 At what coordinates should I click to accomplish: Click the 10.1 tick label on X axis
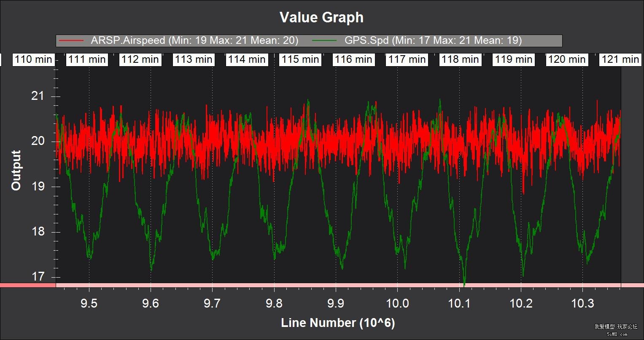click(x=459, y=303)
